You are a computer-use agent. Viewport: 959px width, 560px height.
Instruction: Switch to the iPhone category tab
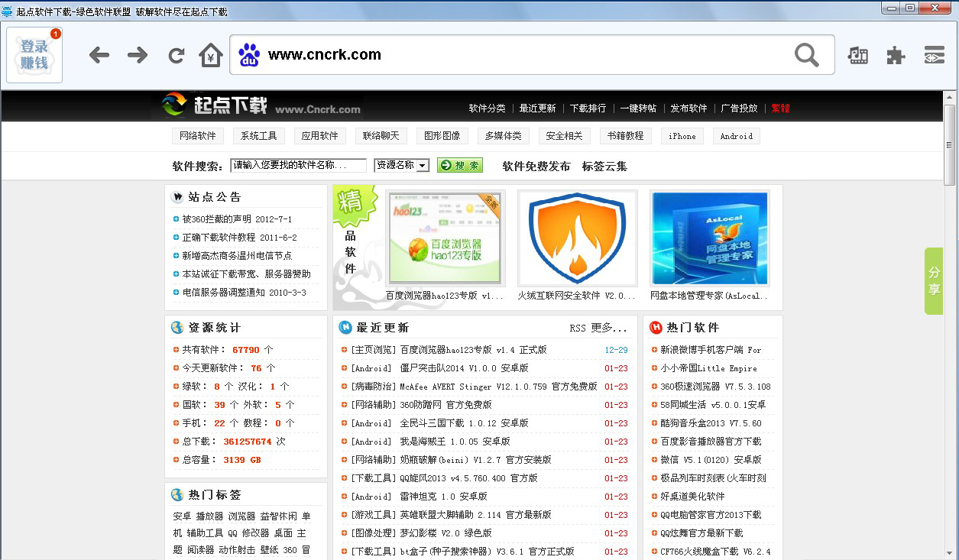coord(681,135)
